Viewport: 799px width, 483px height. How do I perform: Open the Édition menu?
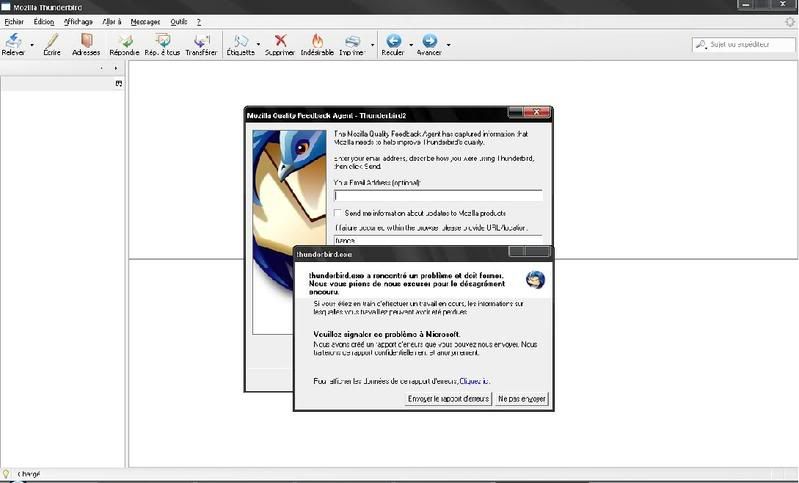pyautogui.click(x=44, y=22)
